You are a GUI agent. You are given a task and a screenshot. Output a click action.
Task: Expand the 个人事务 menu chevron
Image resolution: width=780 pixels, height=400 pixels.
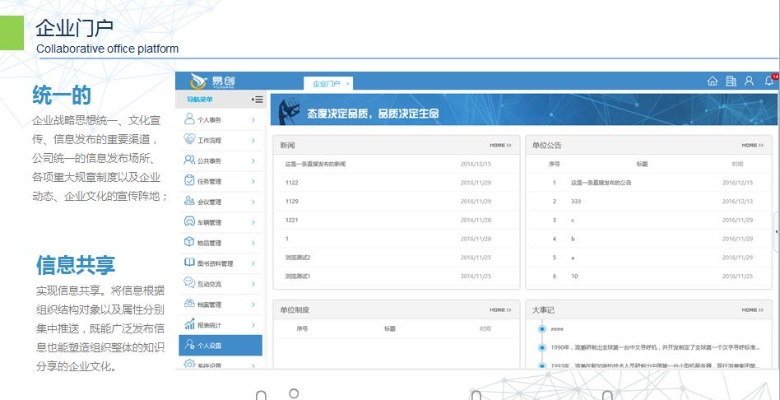[x=253, y=120]
